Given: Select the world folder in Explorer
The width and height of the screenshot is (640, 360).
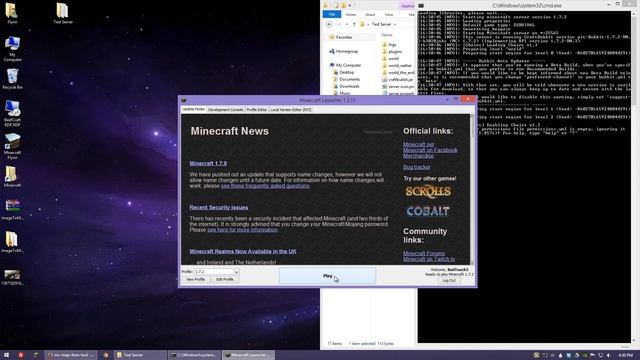Looking at the screenshot, I should point(391,59).
